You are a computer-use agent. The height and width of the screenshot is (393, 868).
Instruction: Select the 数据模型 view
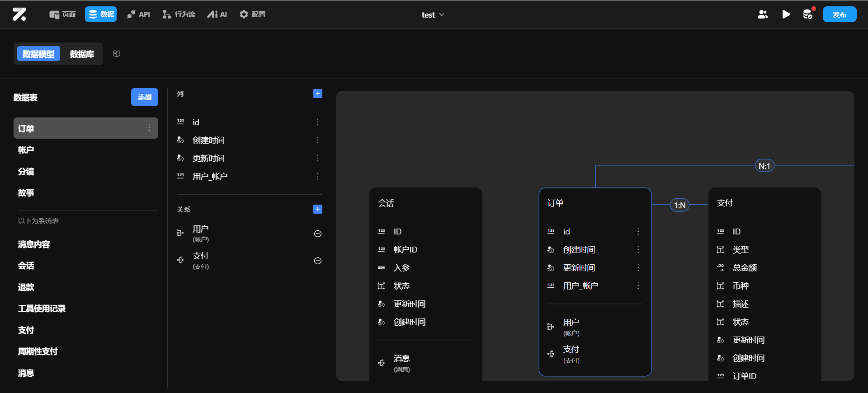[x=38, y=54]
